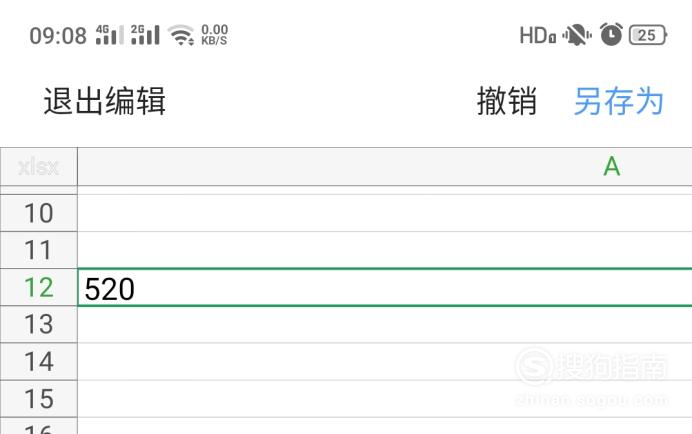Tap the muted bell status icon

pos(577,35)
